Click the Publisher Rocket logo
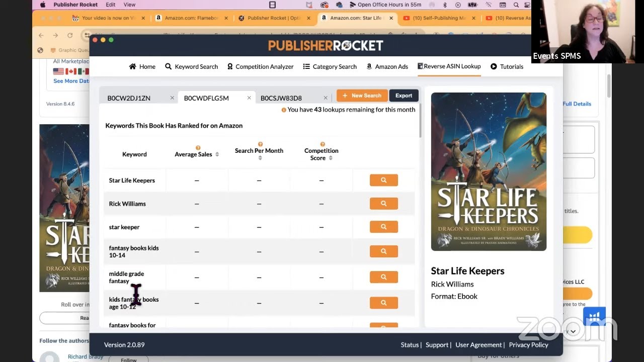644x362 pixels. pos(326,46)
